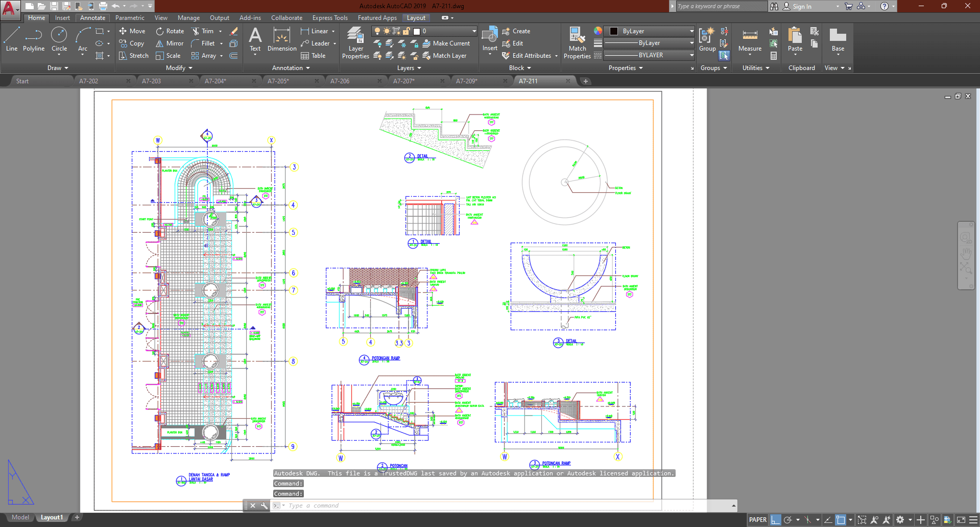The width and height of the screenshot is (980, 527).
Task: Click the Erase tool icon
Action: coord(234,31)
